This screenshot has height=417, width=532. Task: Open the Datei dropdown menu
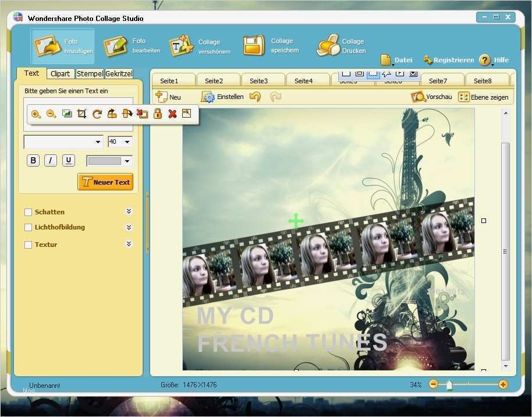[x=396, y=60]
